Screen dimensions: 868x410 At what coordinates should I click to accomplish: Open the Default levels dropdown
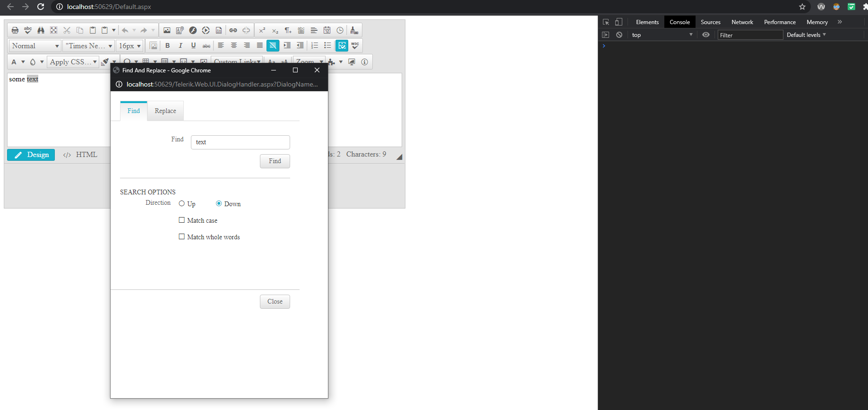pyautogui.click(x=806, y=35)
